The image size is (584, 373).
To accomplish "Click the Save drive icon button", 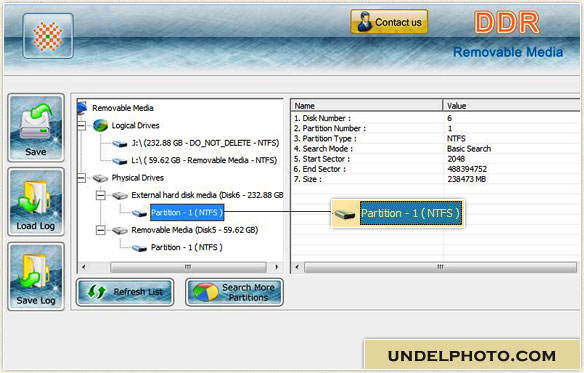I will (36, 121).
